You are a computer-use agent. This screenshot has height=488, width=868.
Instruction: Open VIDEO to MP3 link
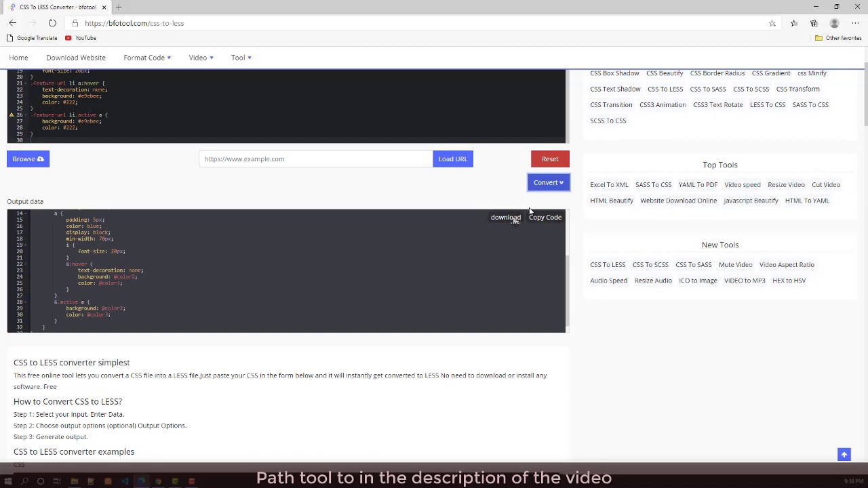click(745, 281)
